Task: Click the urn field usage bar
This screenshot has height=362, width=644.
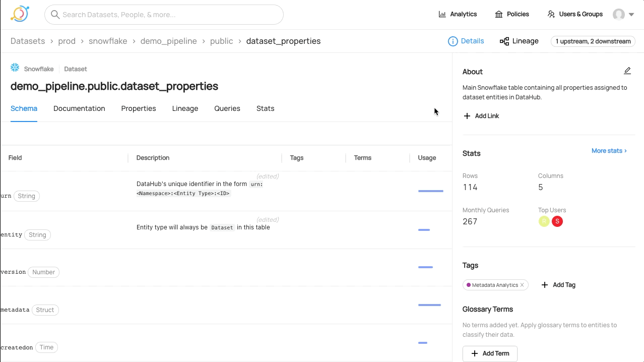Action: tap(430, 191)
